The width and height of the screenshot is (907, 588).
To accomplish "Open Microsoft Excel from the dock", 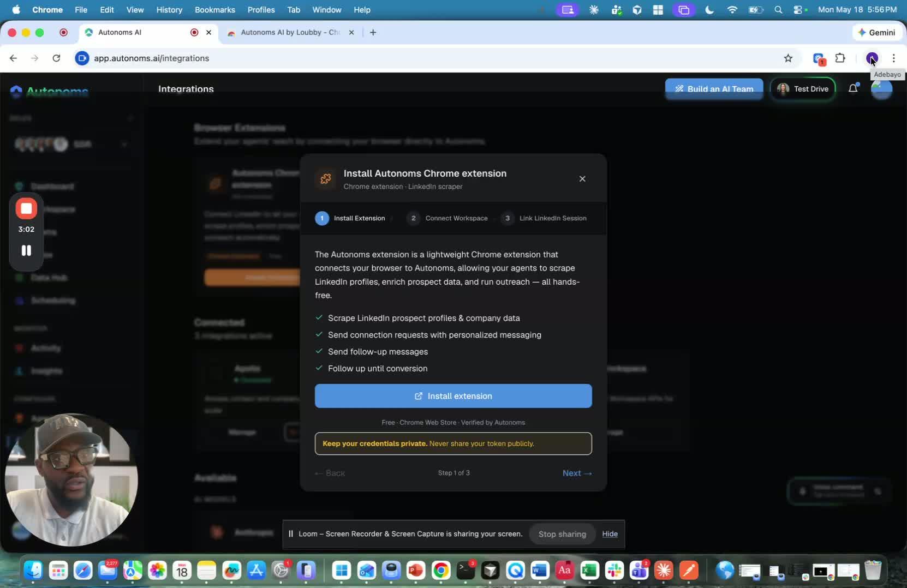I will tap(589, 571).
